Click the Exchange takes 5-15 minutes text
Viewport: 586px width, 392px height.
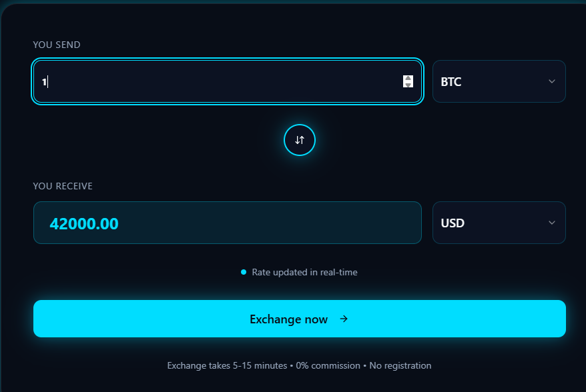[x=226, y=365]
